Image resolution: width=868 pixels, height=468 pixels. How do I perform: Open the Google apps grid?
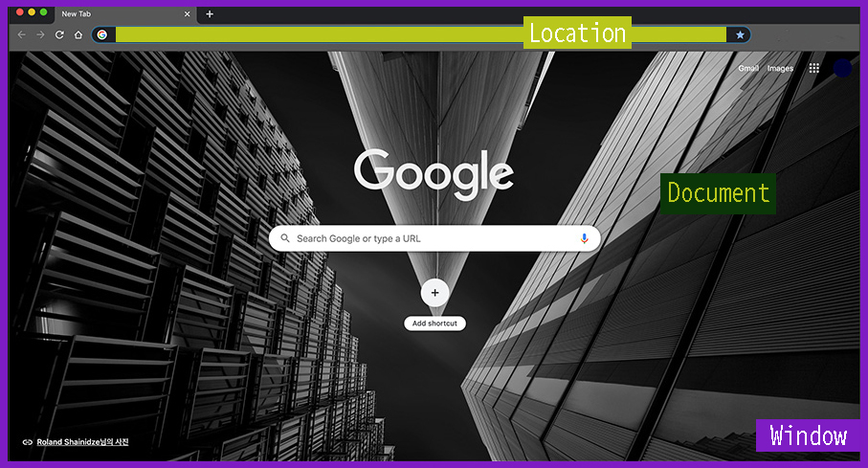tap(813, 68)
